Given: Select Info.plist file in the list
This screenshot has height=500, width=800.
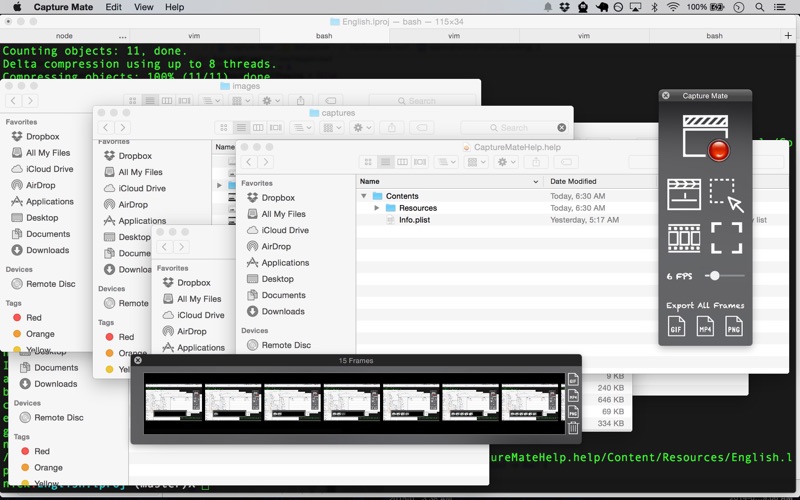Looking at the screenshot, I should tap(414, 220).
